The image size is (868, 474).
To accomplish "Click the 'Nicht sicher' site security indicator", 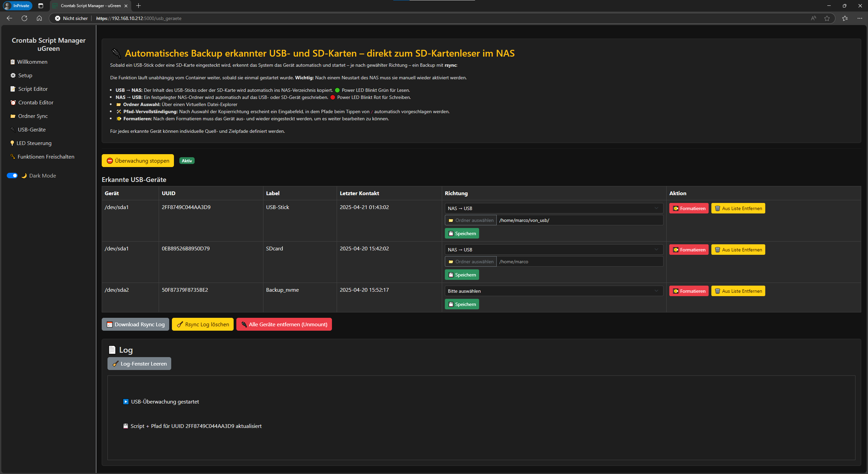I will tap(72, 18).
